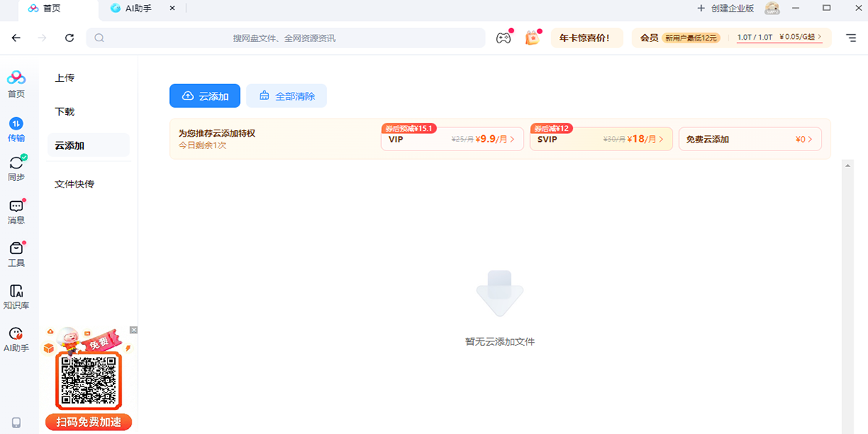
Task: Open the 消息 messages icon
Action: tap(16, 212)
